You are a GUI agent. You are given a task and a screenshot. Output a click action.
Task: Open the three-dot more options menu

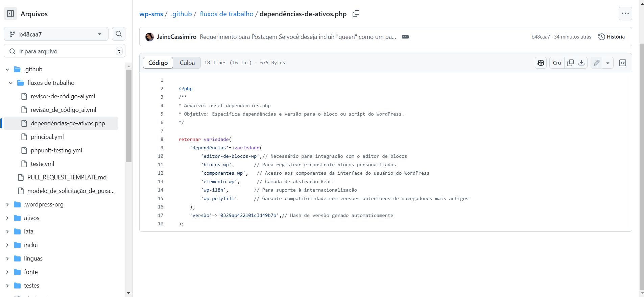click(x=625, y=14)
